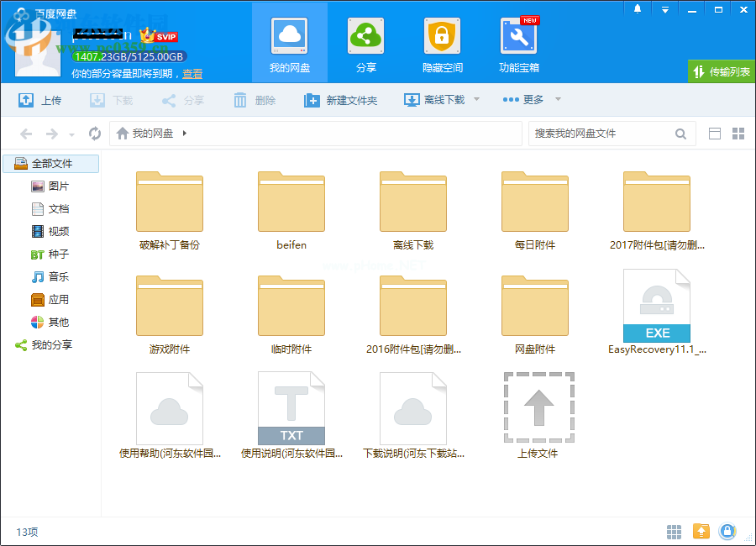Go forward with the right arrow
The height and width of the screenshot is (546, 756).
(x=51, y=134)
